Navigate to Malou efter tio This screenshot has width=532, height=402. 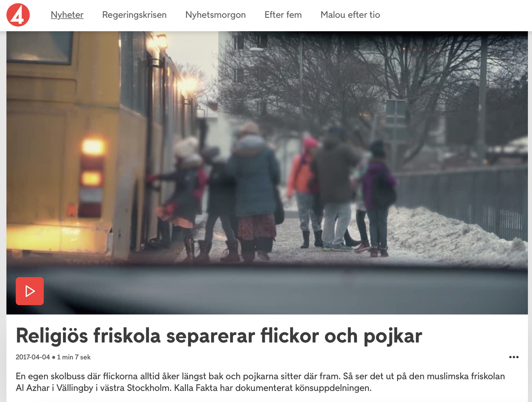[x=350, y=15]
